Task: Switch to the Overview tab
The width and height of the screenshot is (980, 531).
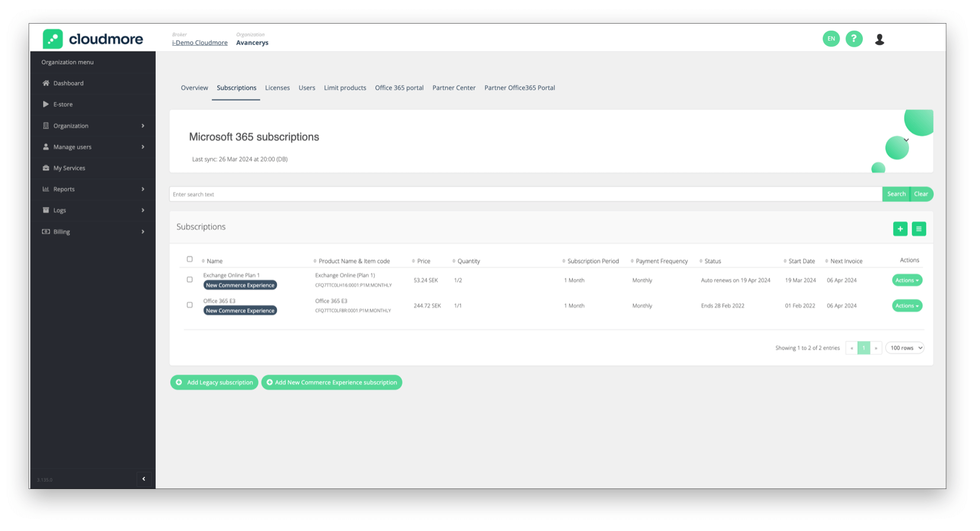Action: 194,88
